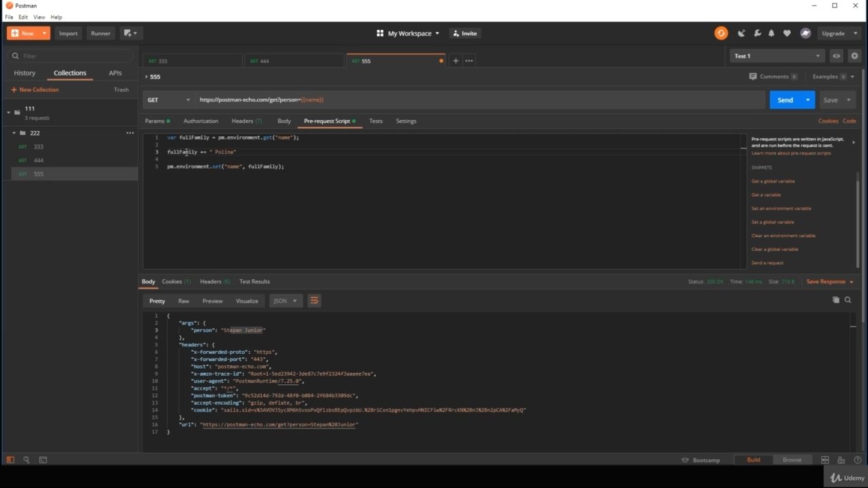Open the request Settings tab
This screenshot has width=868, height=488.
(406, 121)
